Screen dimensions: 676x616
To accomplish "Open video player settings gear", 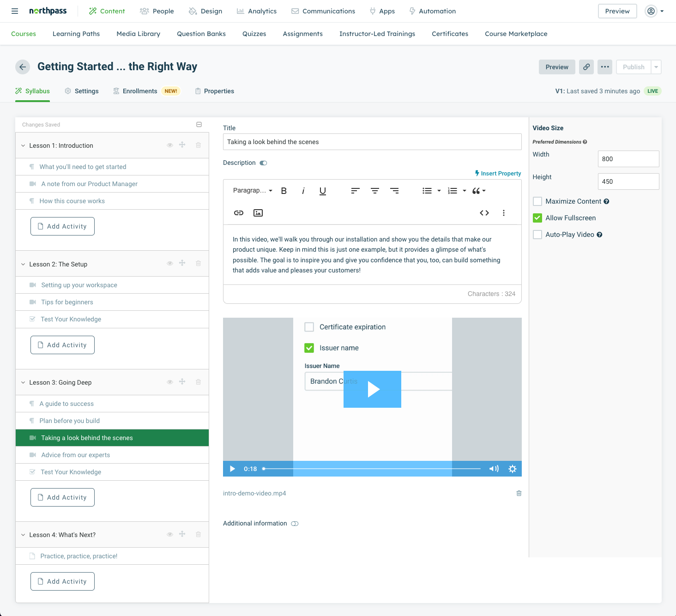I will coord(512,469).
